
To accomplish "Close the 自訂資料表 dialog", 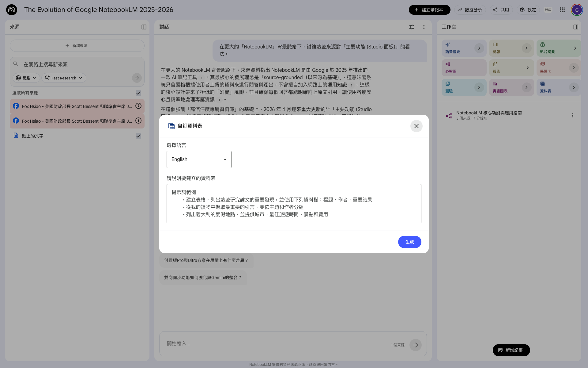I will click(417, 126).
